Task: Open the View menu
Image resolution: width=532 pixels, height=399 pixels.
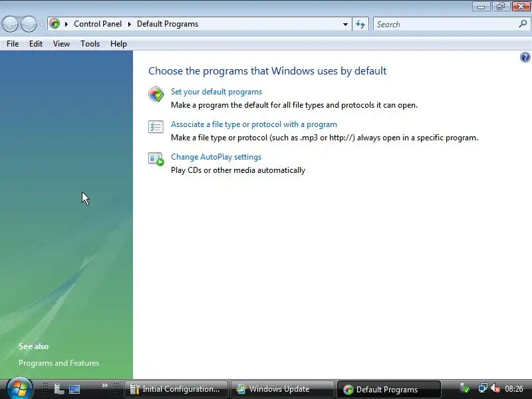Action: [61, 44]
